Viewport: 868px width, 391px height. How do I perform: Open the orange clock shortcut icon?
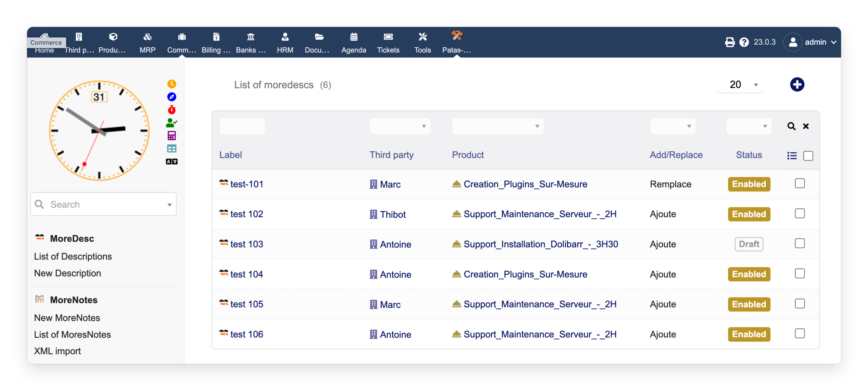click(171, 84)
